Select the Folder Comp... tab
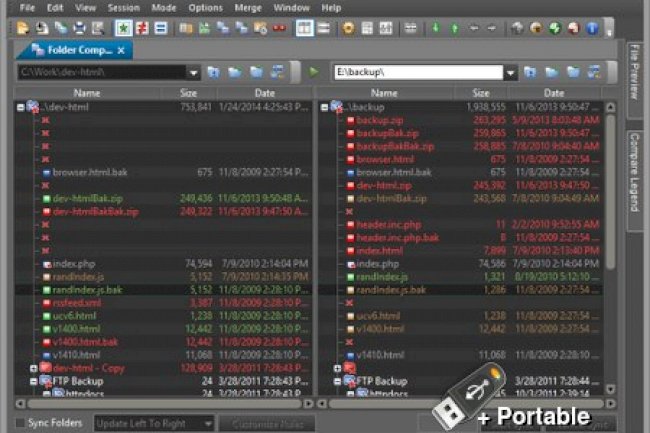The image size is (650, 433). [74, 50]
